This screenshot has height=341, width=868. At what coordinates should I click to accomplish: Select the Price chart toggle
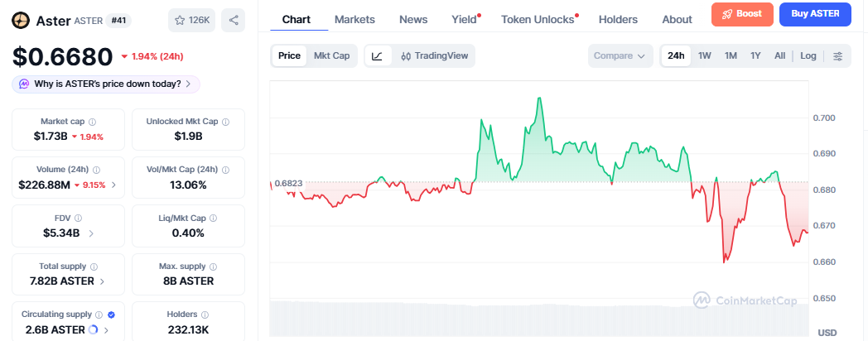tap(289, 56)
